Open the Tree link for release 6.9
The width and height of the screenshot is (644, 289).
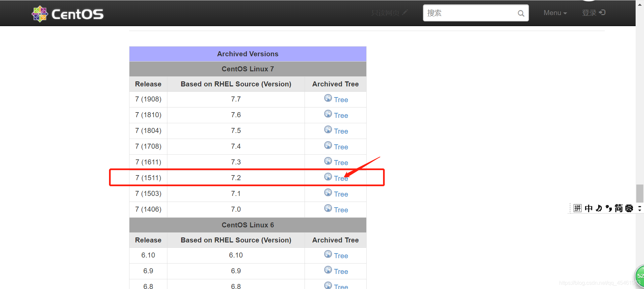pos(341,272)
